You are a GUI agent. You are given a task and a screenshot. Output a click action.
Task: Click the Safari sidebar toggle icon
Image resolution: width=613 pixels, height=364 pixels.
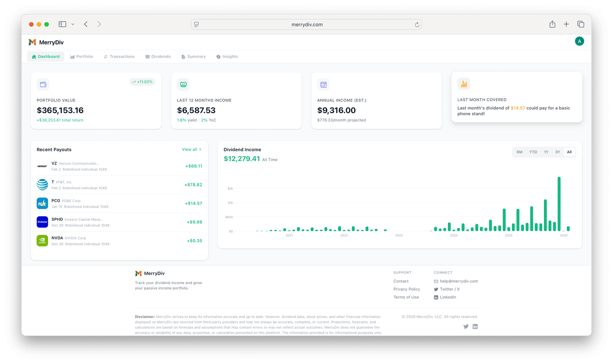click(x=62, y=24)
